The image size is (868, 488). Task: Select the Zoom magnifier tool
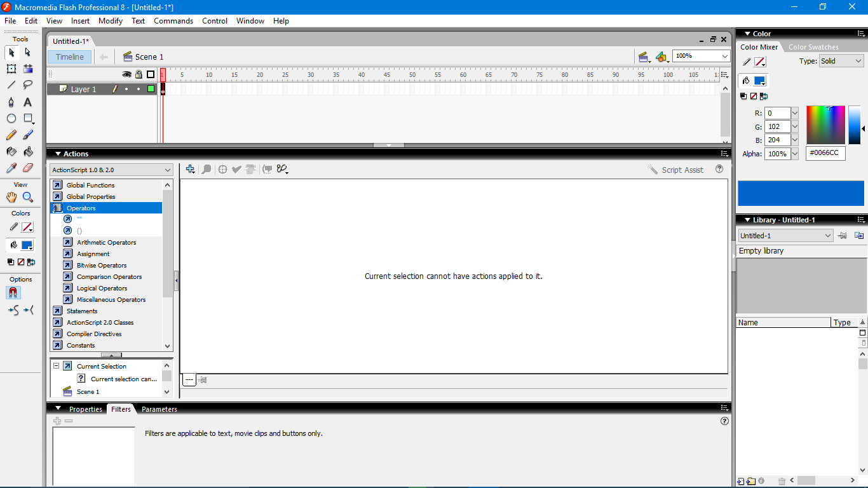(28, 197)
